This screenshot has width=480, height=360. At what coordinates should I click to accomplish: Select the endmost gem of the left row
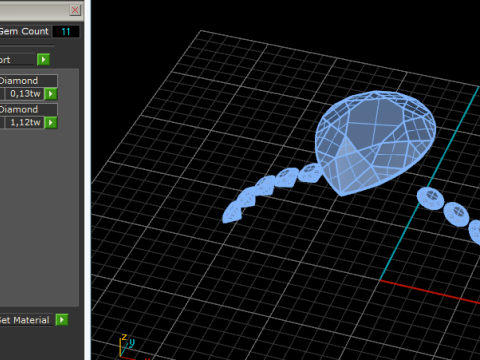(x=232, y=212)
